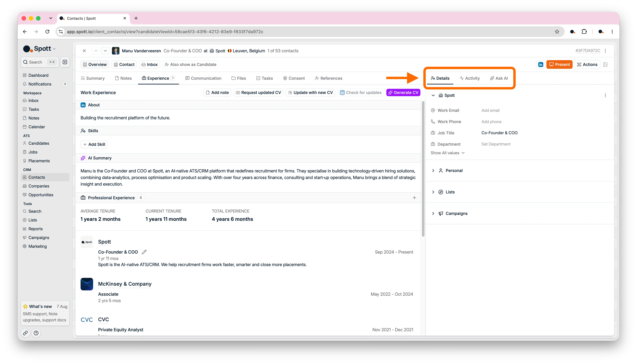Click the Add email field

490,110
